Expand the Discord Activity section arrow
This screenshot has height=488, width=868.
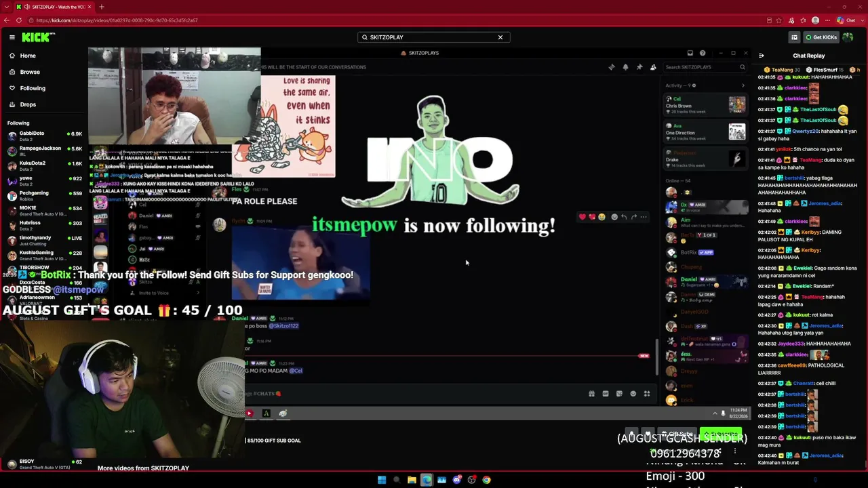[743, 85]
